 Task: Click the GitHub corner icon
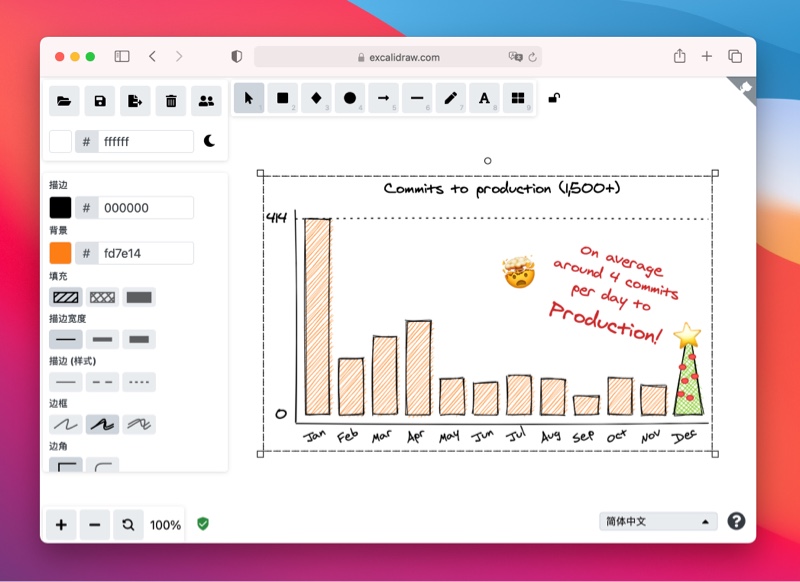tap(744, 90)
